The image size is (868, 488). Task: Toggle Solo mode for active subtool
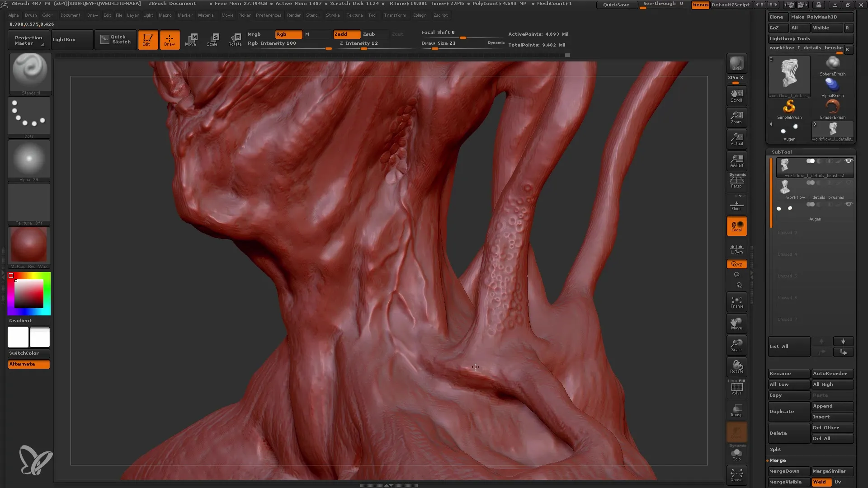point(737,454)
